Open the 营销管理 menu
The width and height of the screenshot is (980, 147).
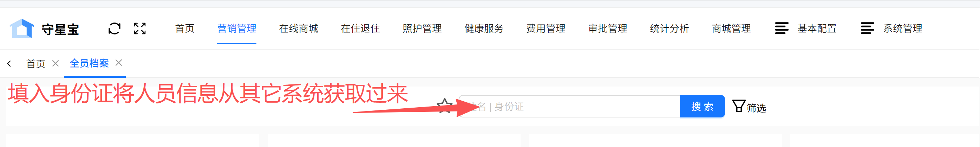[x=237, y=28]
